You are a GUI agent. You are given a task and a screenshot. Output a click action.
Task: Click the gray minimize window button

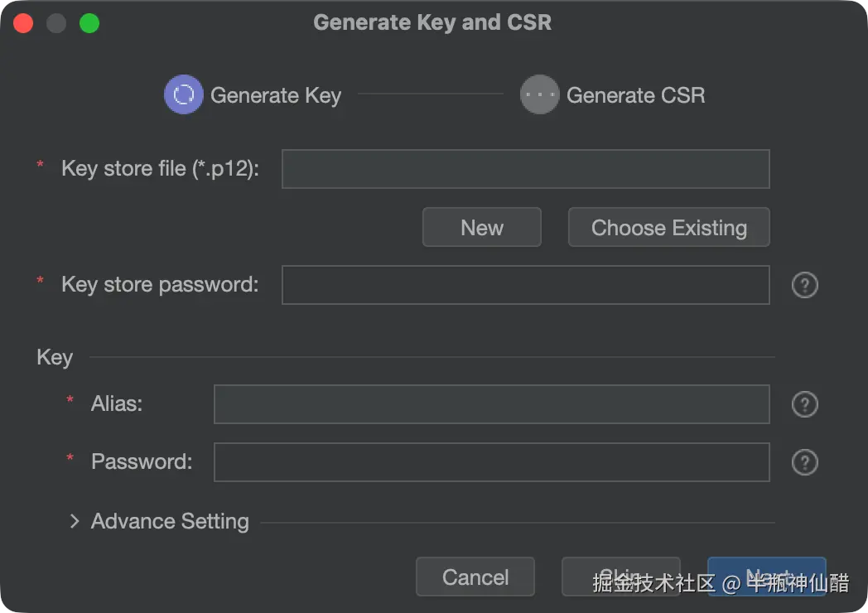(56, 23)
